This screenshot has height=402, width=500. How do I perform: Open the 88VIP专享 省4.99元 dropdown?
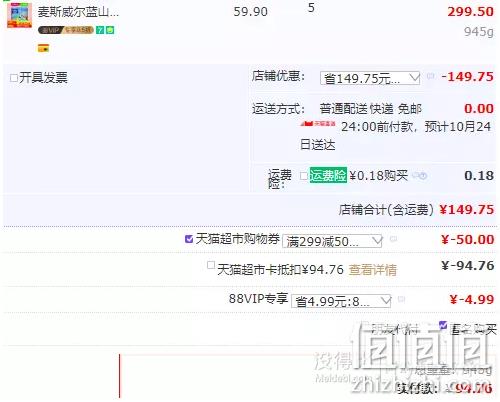tap(341, 301)
